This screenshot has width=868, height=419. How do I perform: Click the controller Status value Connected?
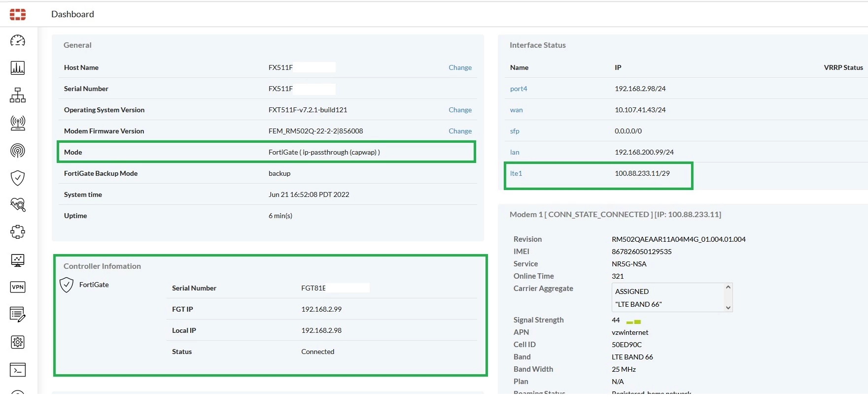tap(317, 352)
